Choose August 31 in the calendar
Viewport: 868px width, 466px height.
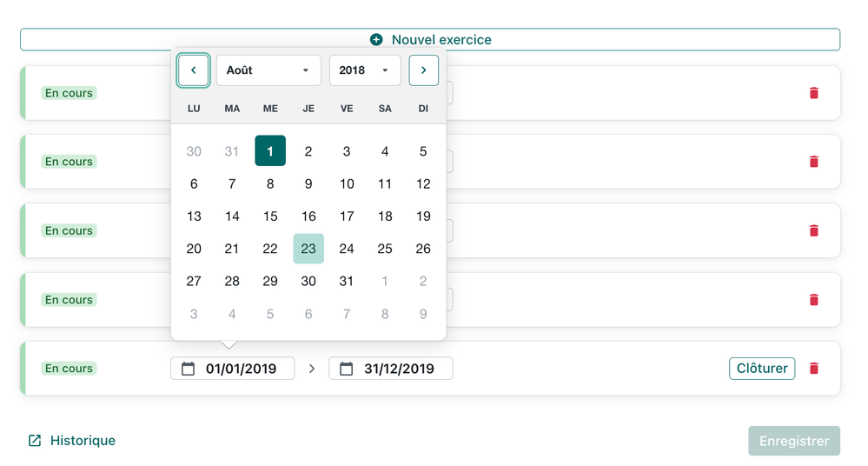[x=347, y=281]
